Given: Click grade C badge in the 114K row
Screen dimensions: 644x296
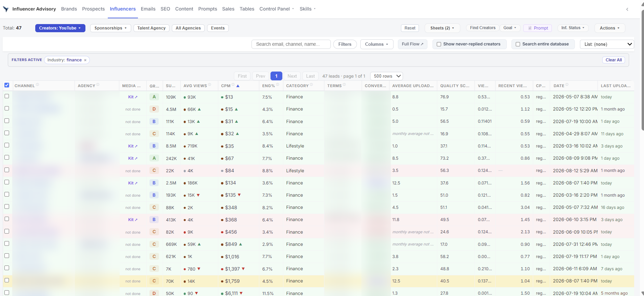Looking at the screenshot, I should [x=154, y=134].
